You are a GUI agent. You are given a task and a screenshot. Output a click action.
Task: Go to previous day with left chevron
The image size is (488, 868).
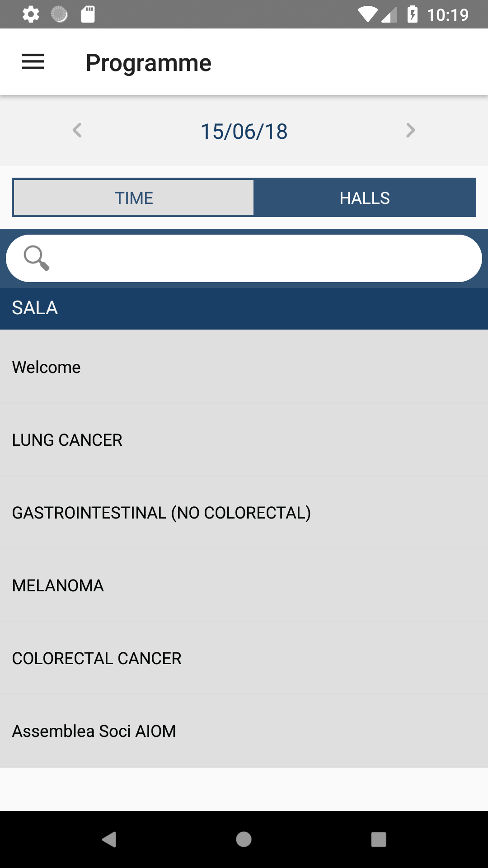[x=77, y=130]
